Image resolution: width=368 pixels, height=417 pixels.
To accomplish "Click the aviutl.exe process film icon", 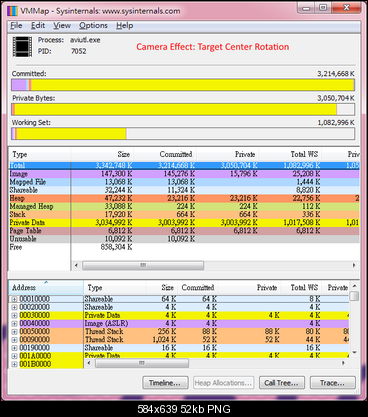I will [x=22, y=47].
